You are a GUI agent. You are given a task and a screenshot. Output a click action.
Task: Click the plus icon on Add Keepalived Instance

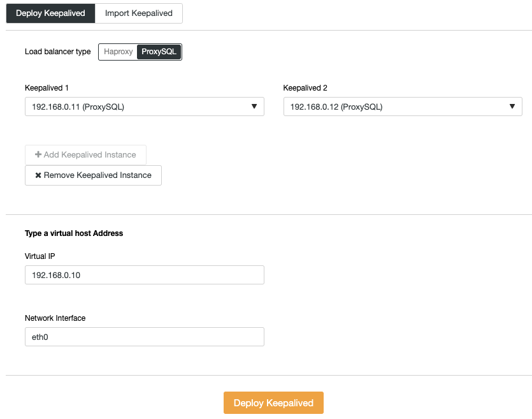(x=38, y=154)
